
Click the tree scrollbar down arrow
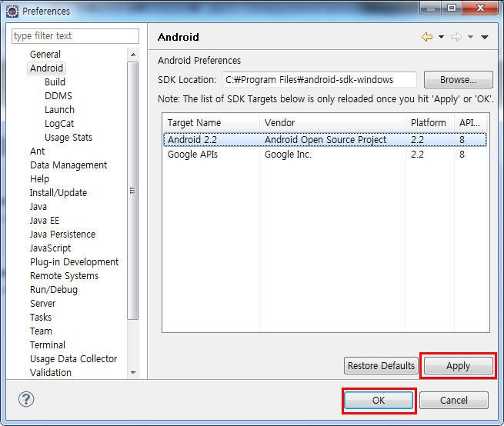(133, 373)
